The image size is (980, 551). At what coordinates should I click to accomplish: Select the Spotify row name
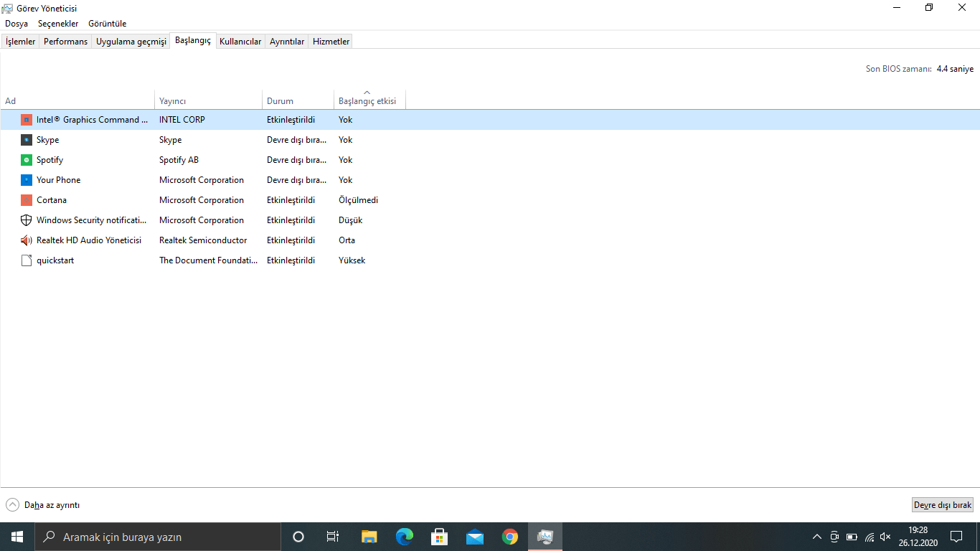[50, 160]
